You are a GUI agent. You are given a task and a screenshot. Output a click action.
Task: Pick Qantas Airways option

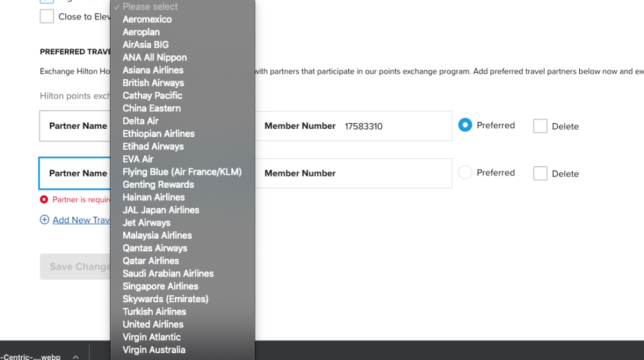click(183, 248)
